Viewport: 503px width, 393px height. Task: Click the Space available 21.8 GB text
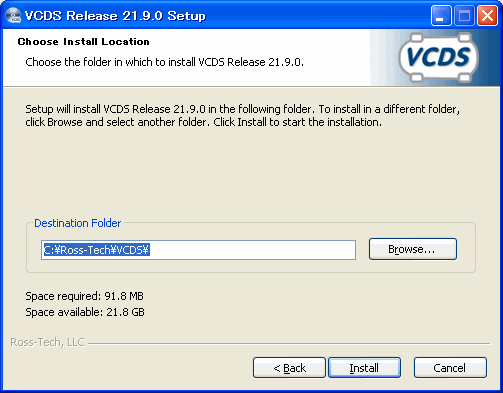(85, 312)
